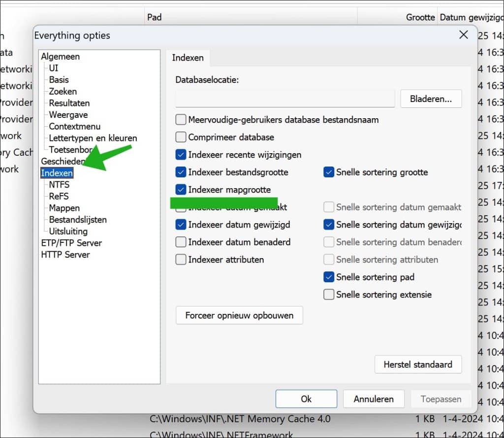Screen dimensions: 504x438
Task: Select NTFS in the options tree
Action: click(59, 185)
